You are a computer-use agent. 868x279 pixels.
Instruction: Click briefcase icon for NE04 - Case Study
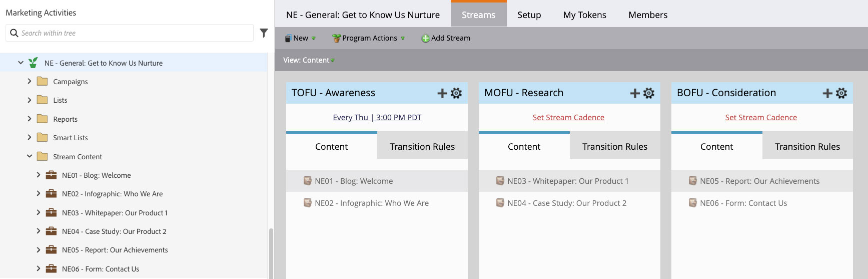pyautogui.click(x=51, y=231)
